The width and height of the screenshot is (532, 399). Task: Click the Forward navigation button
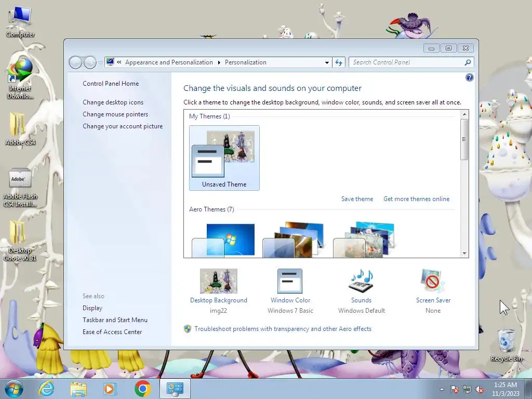tap(89, 62)
